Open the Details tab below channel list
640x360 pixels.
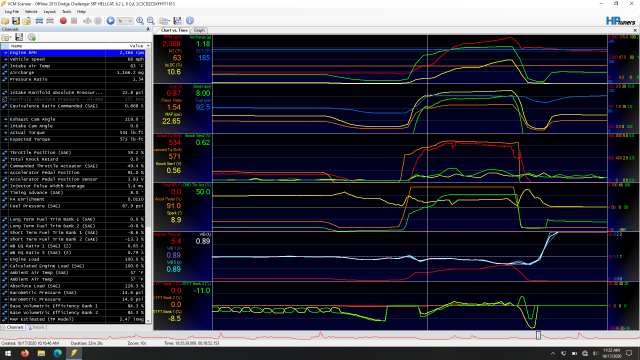point(36,327)
